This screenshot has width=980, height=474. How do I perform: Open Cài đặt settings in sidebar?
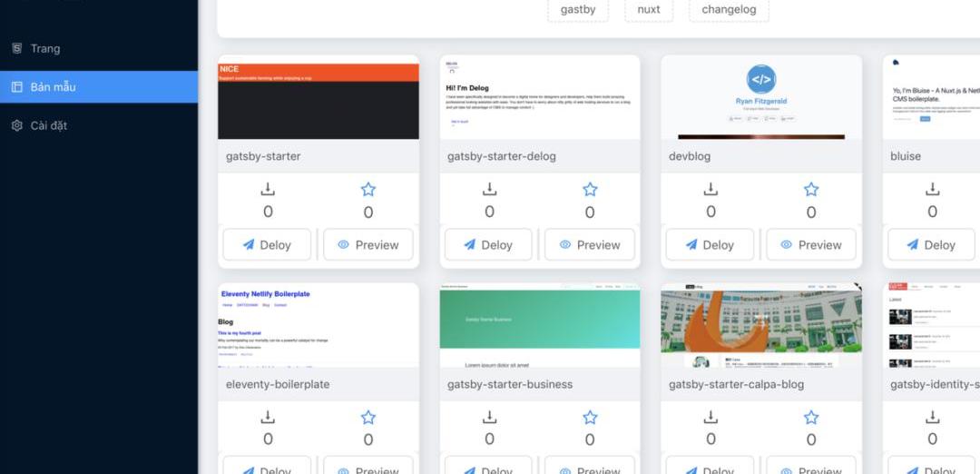pyautogui.click(x=49, y=125)
